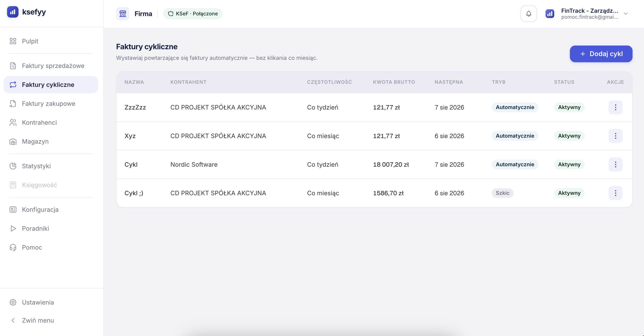Image resolution: width=644 pixels, height=336 pixels.
Task: Click the FinTrack account avatar icon
Action: [550, 13]
